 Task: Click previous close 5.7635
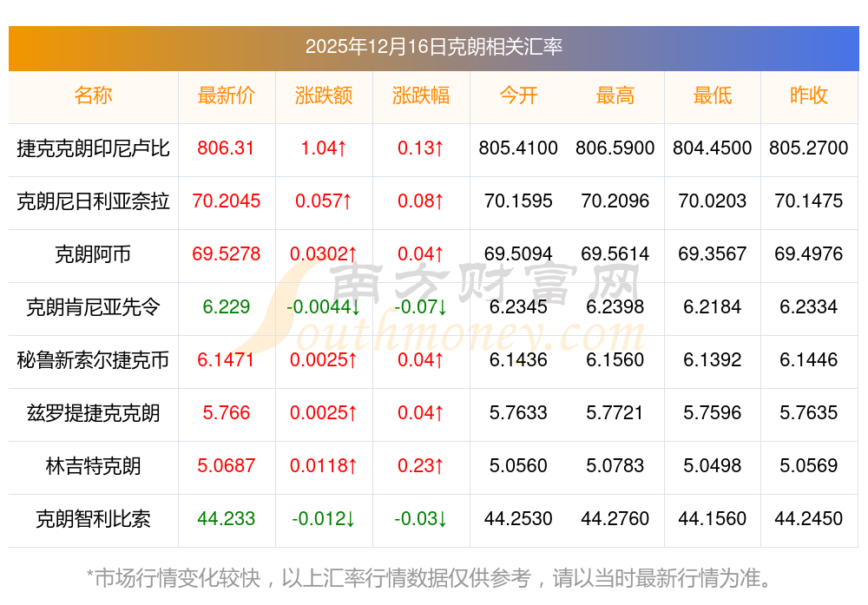click(x=809, y=413)
